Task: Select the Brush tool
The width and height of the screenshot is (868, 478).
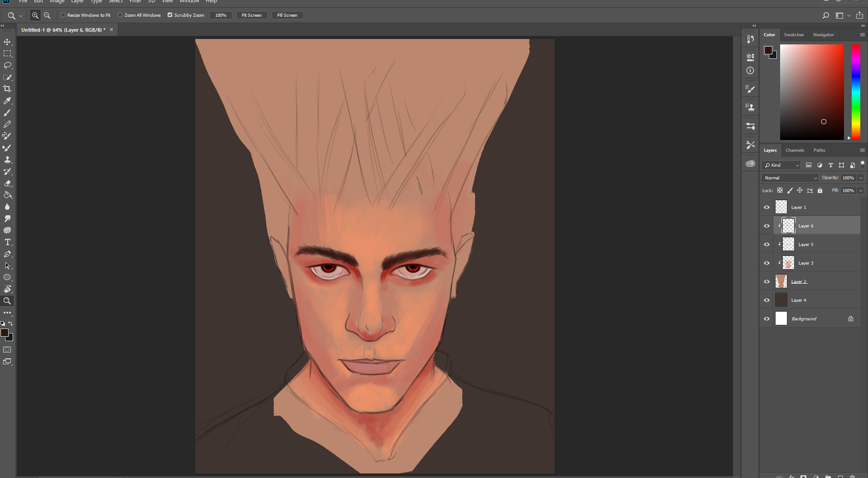Action: coord(7,112)
